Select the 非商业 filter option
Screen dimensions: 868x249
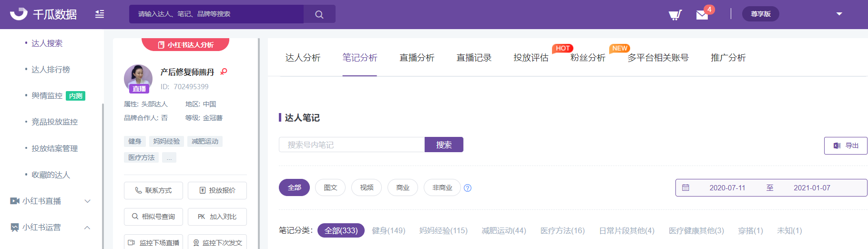click(x=442, y=188)
